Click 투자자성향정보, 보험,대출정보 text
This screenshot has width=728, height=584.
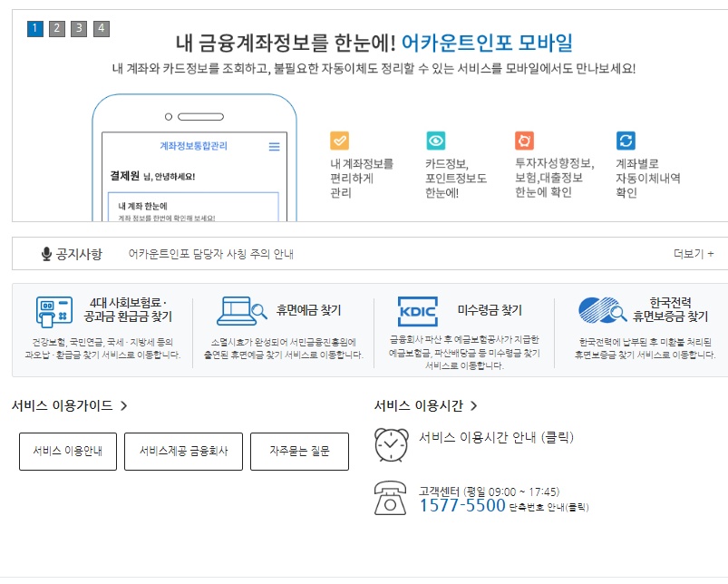tap(554, 178)
